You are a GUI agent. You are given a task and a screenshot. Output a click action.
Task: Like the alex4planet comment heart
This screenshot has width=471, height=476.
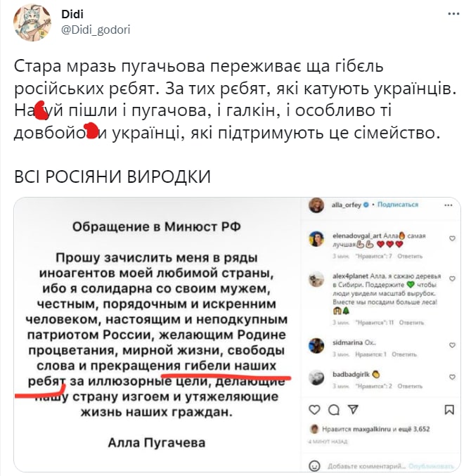tap(452, 278)
